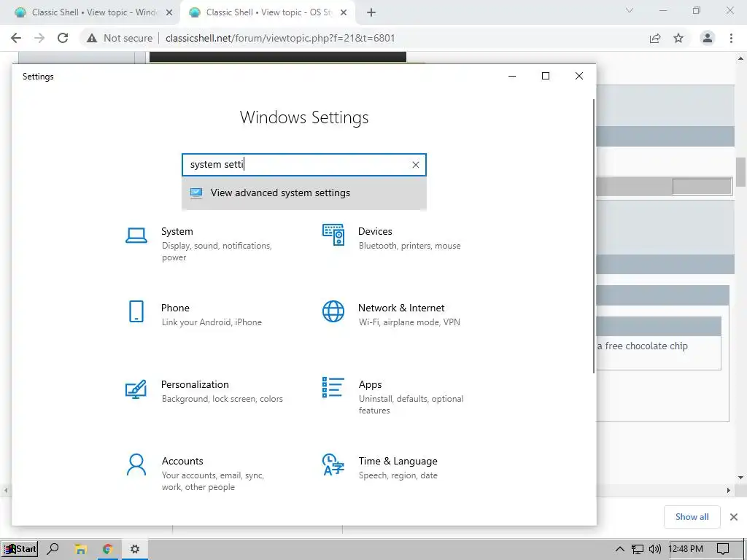Screen dimensions: 747x560
Task: Click the System category title text
Action: click(x=177, y=231)
